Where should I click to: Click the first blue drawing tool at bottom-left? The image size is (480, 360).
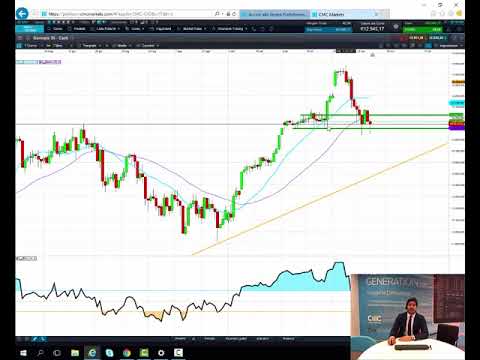point(34,339)
